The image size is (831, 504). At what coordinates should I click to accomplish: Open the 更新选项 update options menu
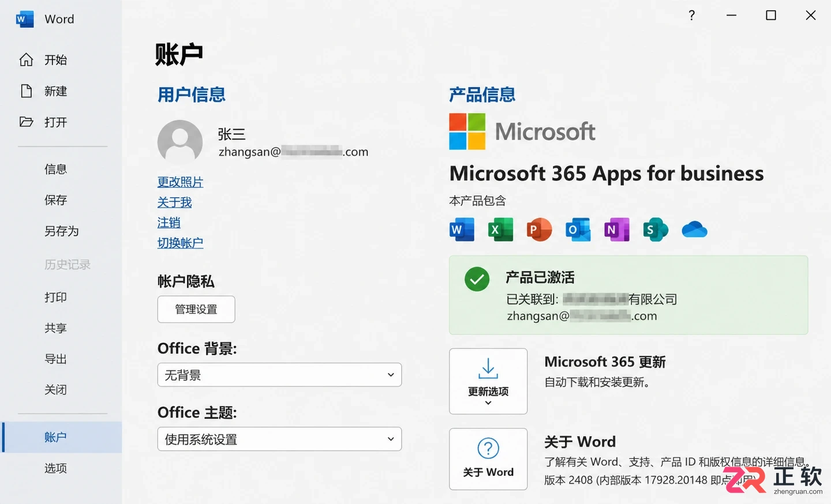pos(488,381)
